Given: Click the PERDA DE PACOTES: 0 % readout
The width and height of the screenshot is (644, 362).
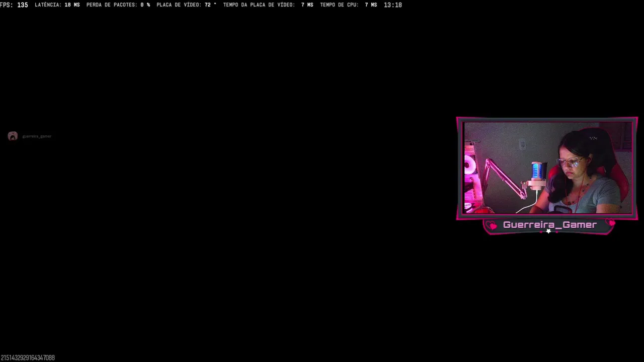Looking at the screenshot, I should pos(118,5).
